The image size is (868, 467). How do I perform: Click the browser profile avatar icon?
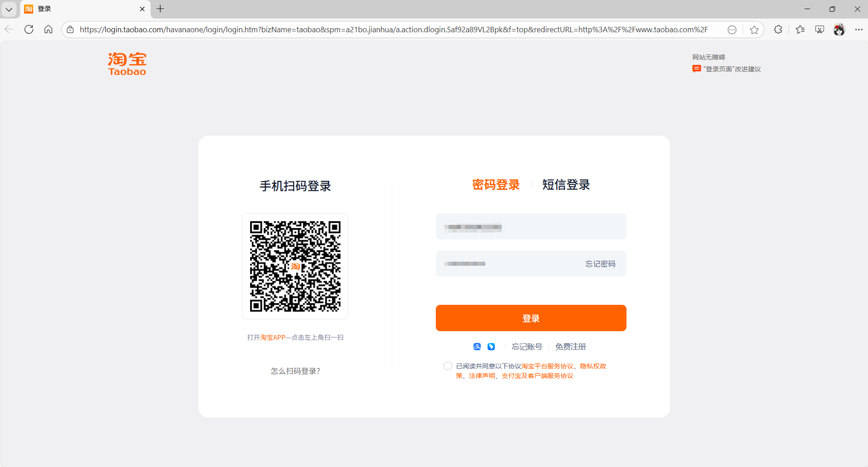click(x=840, y=29)
